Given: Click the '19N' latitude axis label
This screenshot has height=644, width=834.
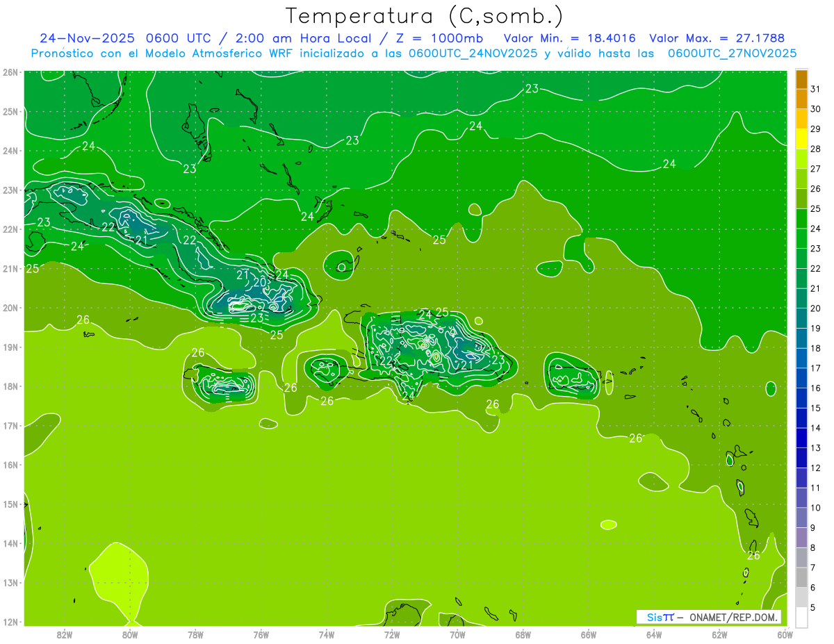Looking at the screenshot, I should (x=10, y=347).
